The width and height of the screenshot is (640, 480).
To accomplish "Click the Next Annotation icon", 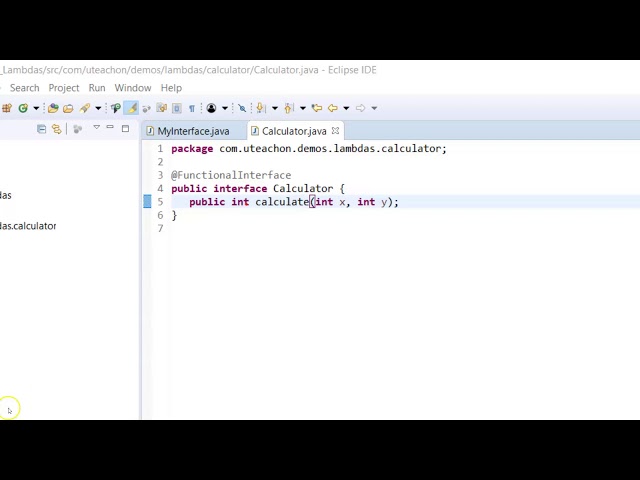I will click(260, 108).
